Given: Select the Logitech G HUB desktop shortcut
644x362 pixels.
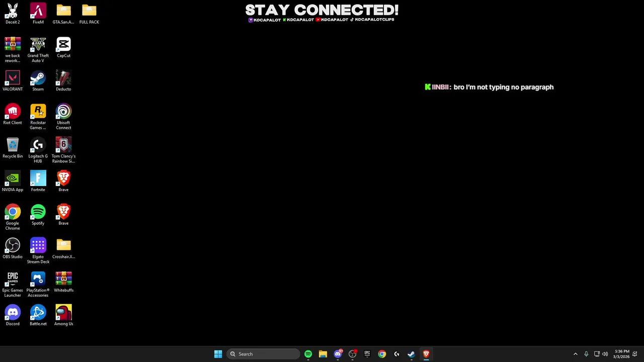Looking at the screenshot, I should (x=38, y=150).
